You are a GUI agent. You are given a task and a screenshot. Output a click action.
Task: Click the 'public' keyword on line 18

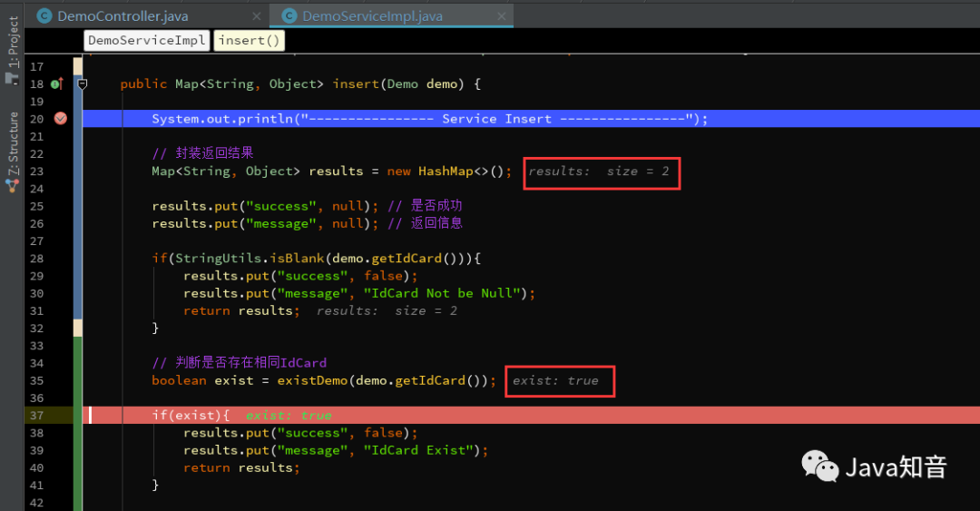pos(143,84)
